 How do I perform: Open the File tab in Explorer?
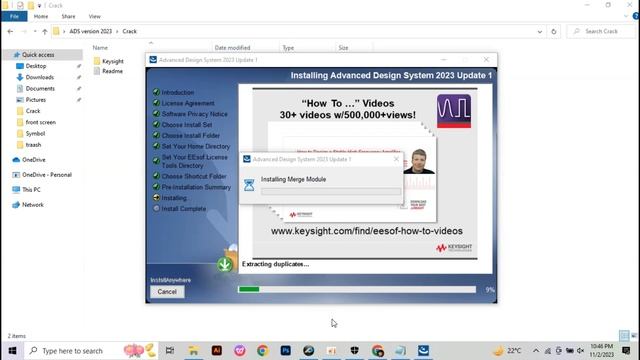14,16
